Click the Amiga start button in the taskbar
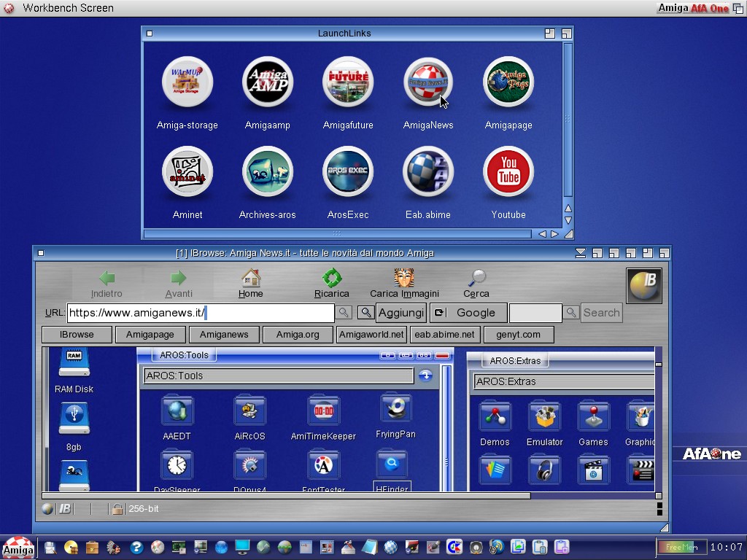The height and width of the screenshot is (560, 747). pyautogui.click(x=18, y=548)
